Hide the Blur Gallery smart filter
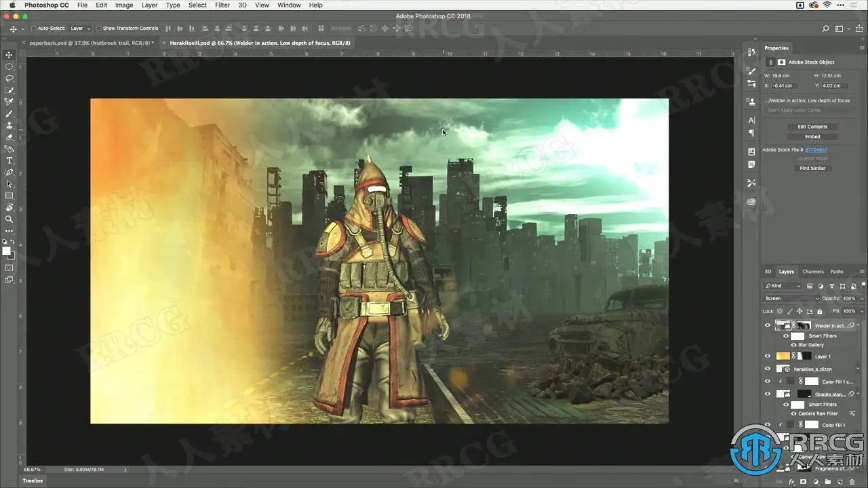868x488 pixels. pyautogui.click(x=793, y=345)
